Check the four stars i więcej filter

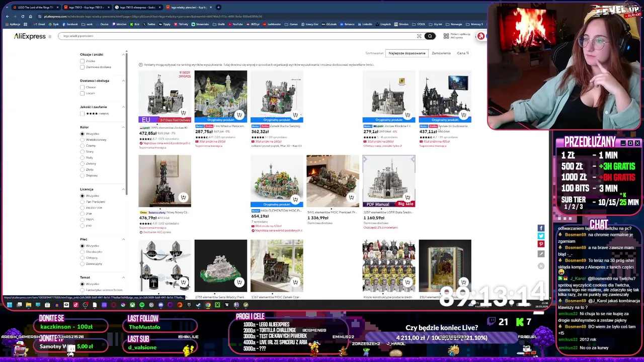[82, 113]
